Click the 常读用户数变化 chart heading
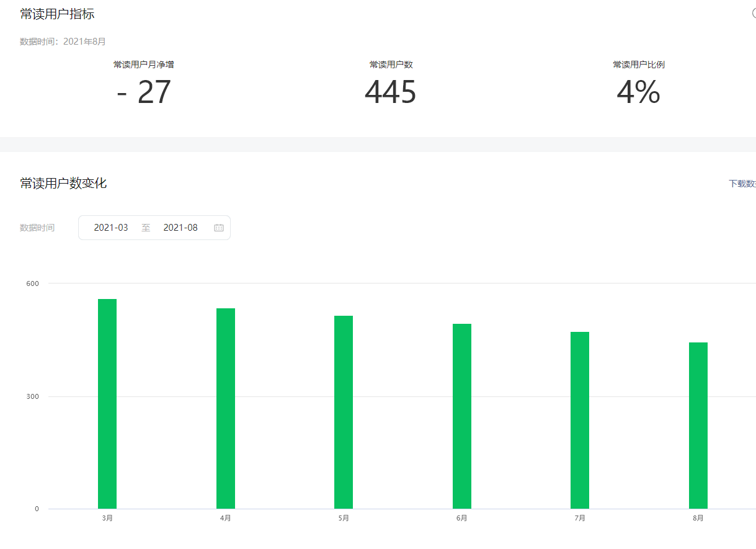The image size is (756, 549). click(x=63, y=183)
